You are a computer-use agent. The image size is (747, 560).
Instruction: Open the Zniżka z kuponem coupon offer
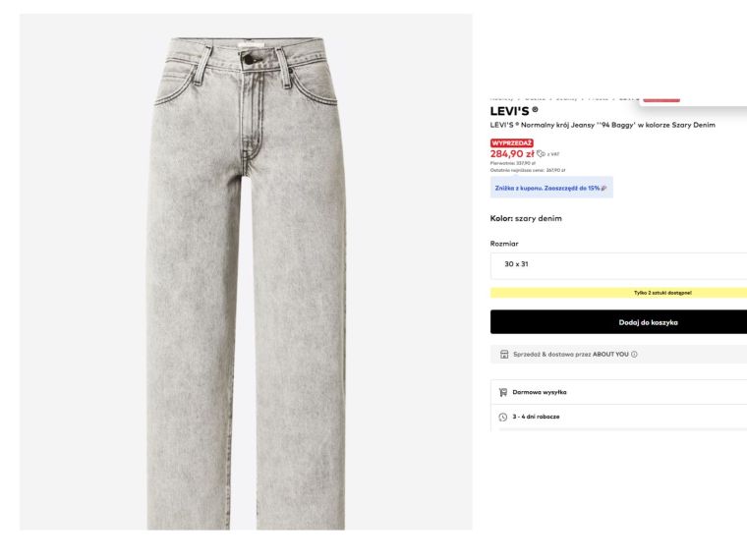pos(549,187)
